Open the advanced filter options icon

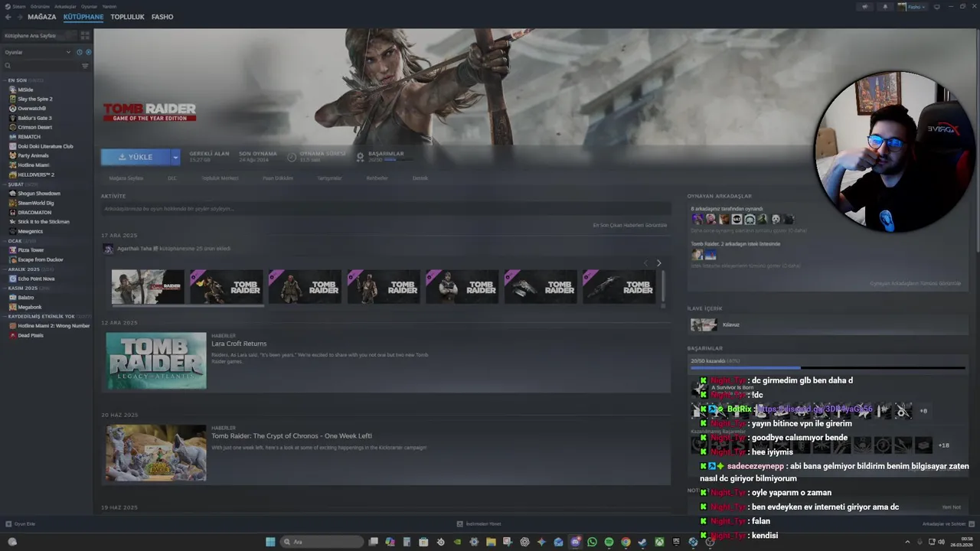click(x=85, y=66)
